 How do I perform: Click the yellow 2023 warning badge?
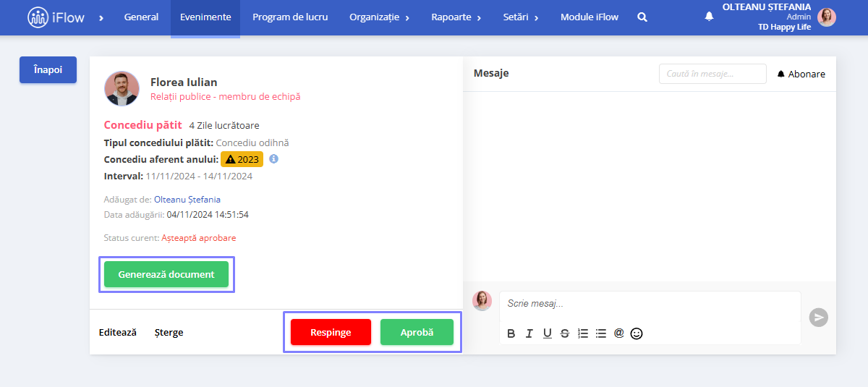[x=242, y=159]
